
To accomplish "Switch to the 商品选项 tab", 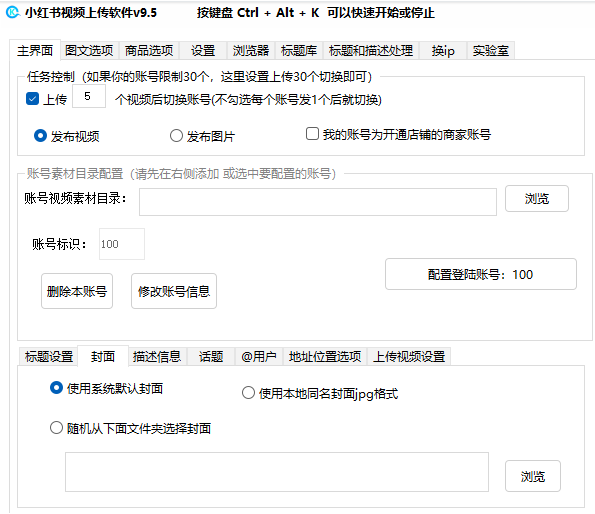I will pyautogui.click(x=149, y=50).
